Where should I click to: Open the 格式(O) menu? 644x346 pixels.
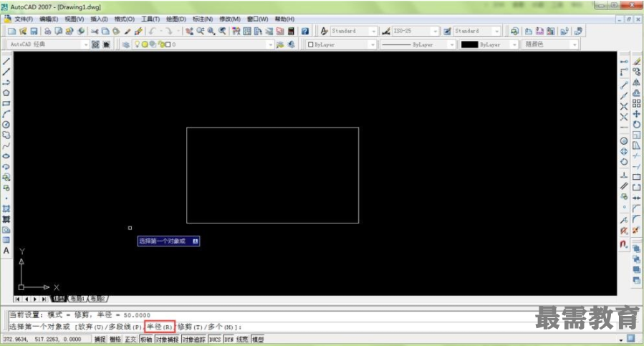[124, 19]
